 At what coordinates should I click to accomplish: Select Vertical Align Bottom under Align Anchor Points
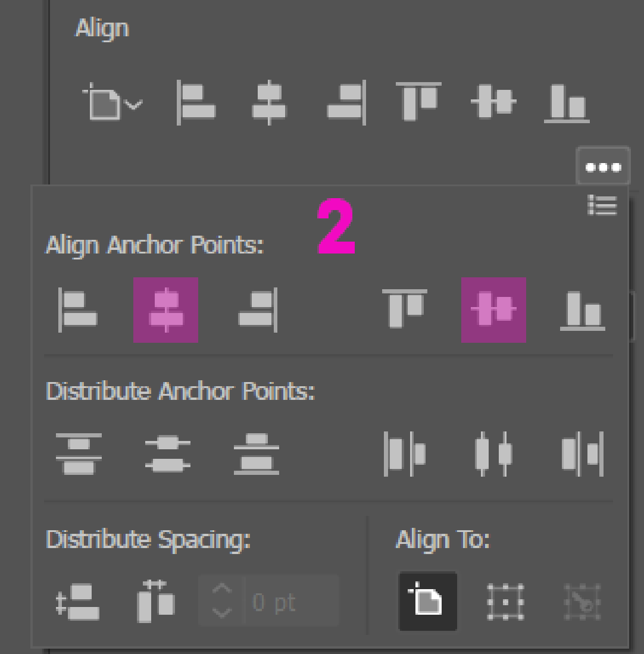582,309
